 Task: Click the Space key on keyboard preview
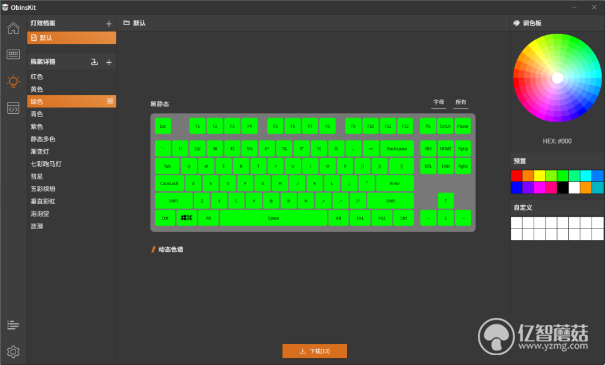[273, 218]
